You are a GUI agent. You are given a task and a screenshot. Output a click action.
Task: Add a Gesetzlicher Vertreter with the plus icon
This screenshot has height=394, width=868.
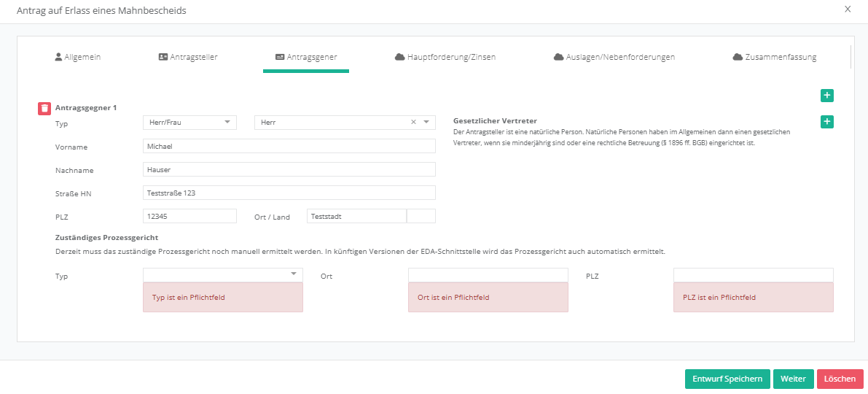coord(826,122)
